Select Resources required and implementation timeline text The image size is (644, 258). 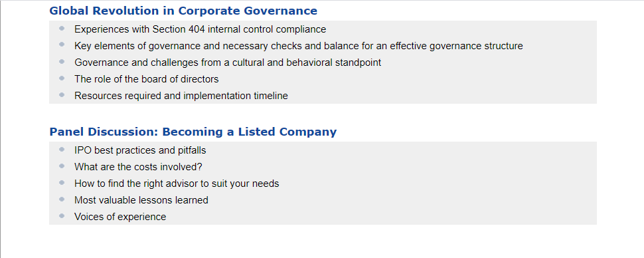[x=181, y=96]
